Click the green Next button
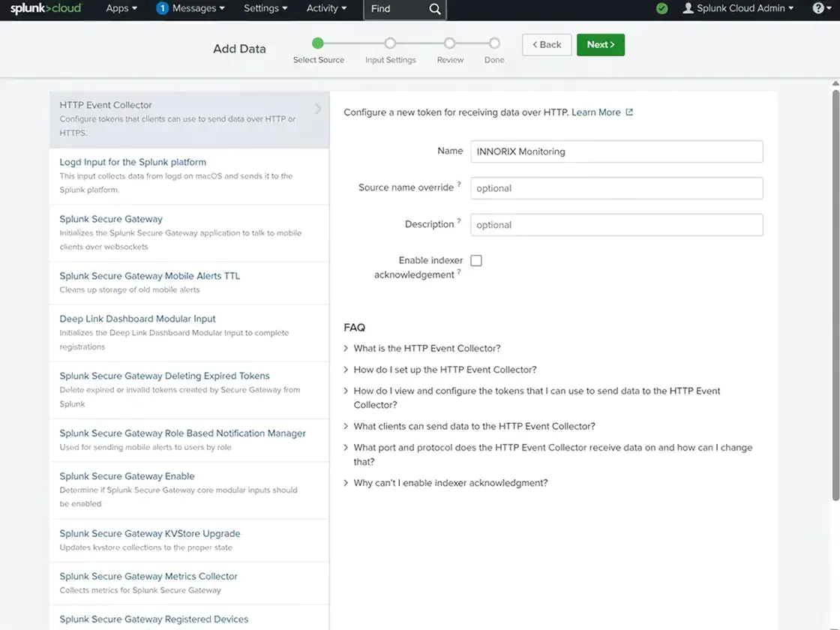This screenshot has width=840, height=630. pos(601,45)
